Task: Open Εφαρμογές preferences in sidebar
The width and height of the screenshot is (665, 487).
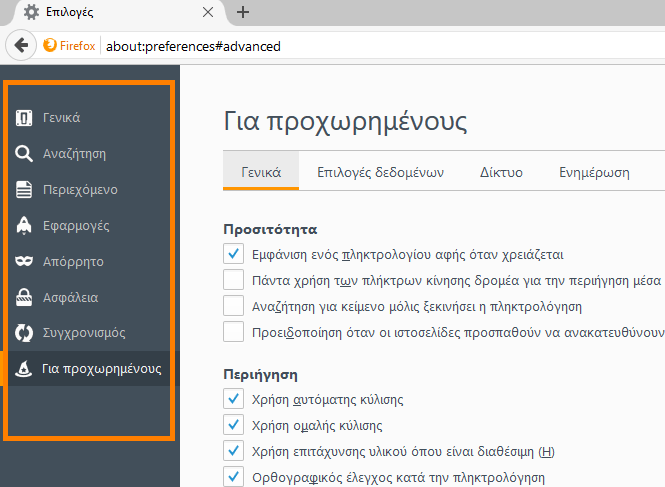Action: pos(89,225)
